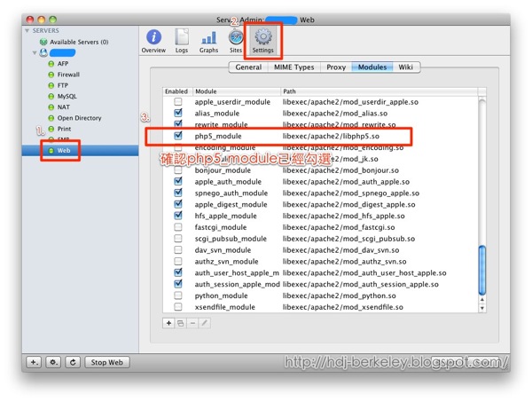Image resolution: width=532 pixels, height=402 pixels.
Task: Click the edit module pencil button
Action: coord(204,323)
